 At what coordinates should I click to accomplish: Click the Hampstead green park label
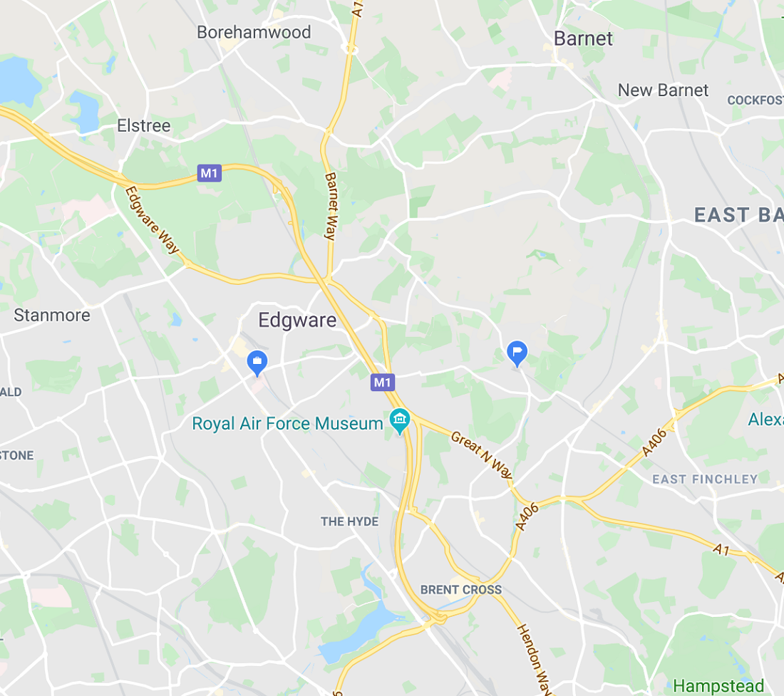point(718,686)
